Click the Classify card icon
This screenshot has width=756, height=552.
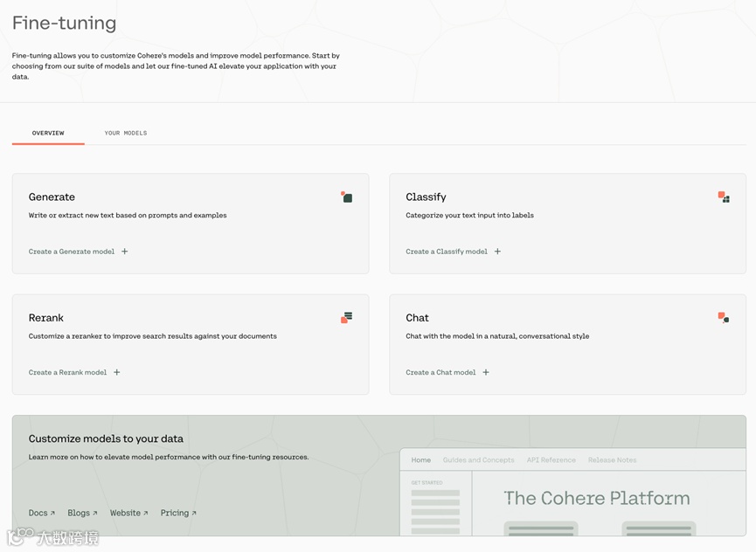point(724,197)
